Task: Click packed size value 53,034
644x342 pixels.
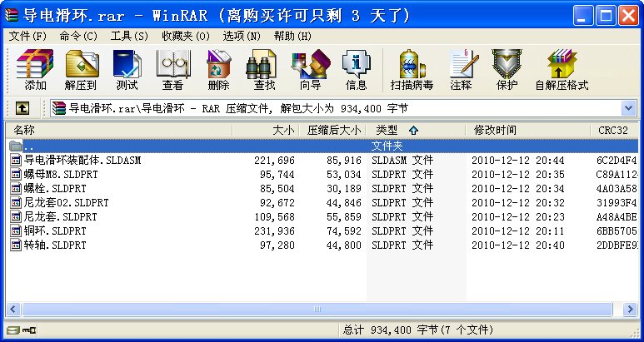Action: click(344, 174)
